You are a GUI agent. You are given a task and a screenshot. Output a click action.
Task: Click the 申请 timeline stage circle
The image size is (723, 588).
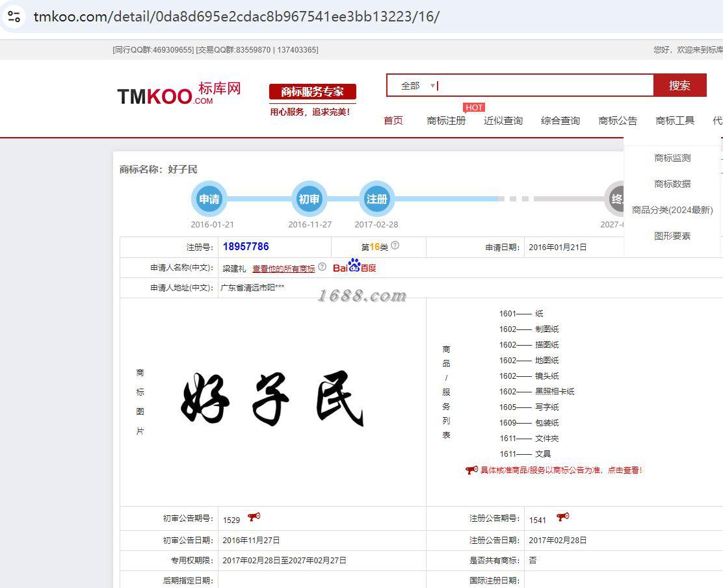[209, 199]
